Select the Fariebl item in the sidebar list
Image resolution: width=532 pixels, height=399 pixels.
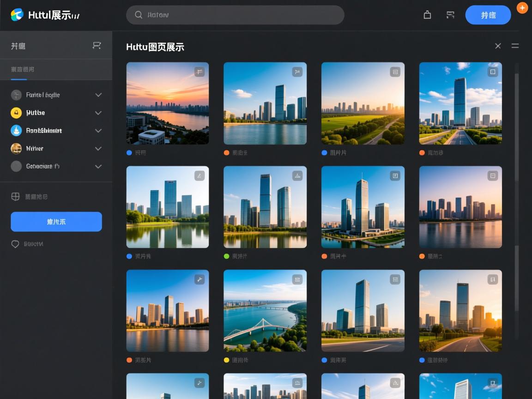(x=42, y=95)
